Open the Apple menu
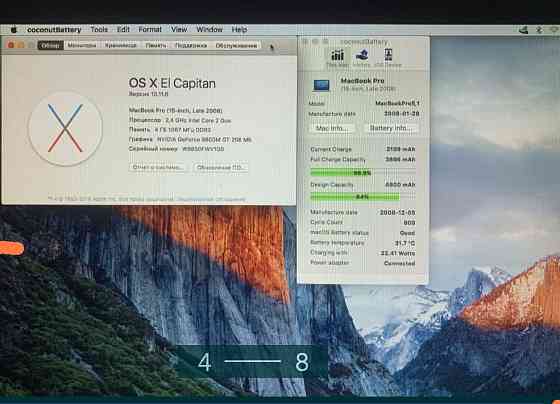560x404 pixels. (14, 30)
